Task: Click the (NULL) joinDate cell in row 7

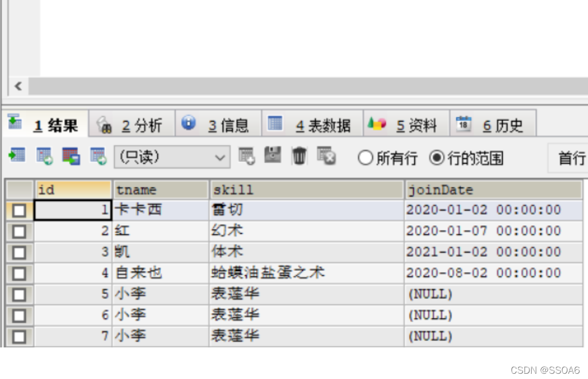Action: point(493,336)
